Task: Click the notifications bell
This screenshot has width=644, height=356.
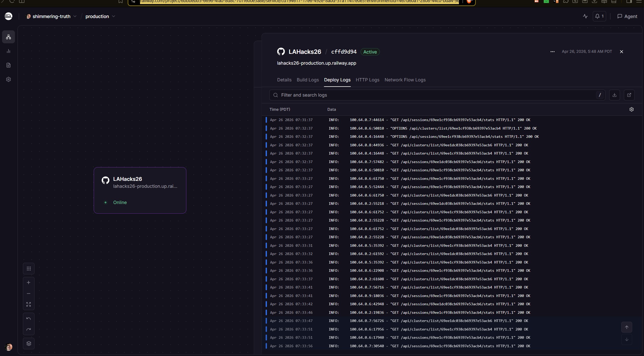Action: coord(599,16)
